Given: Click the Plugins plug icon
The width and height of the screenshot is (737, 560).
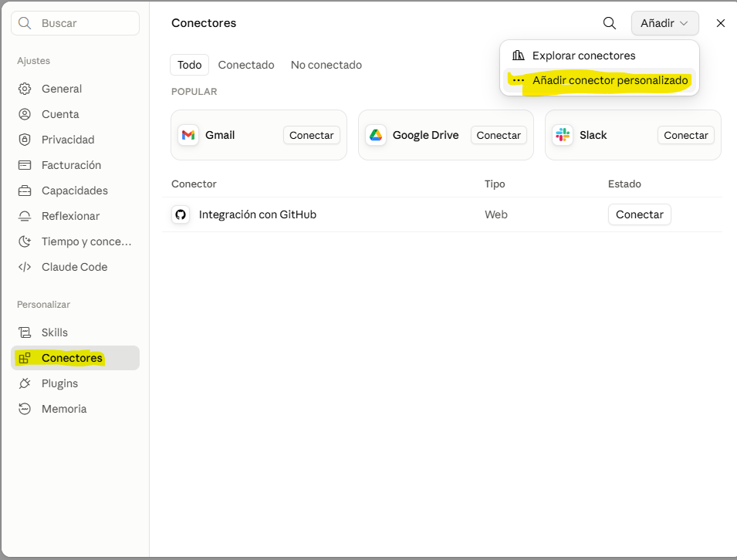Looking at the screenshot, I should [25, 383].
